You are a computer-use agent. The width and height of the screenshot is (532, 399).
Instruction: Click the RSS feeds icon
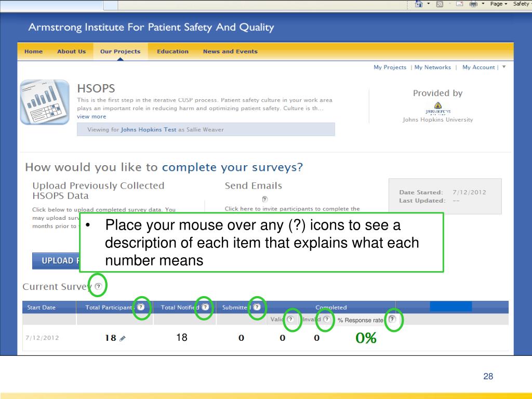point(440,4)
